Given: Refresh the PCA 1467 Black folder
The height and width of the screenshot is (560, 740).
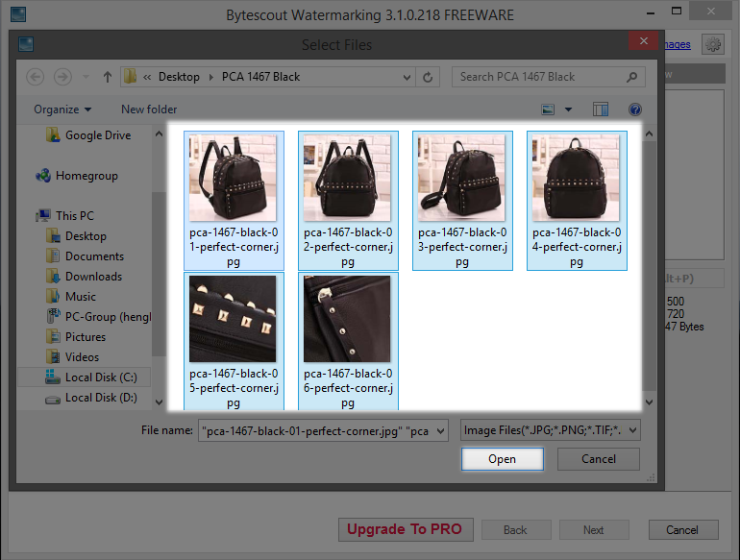Looking at the screenshot, I should click(430, 77).
